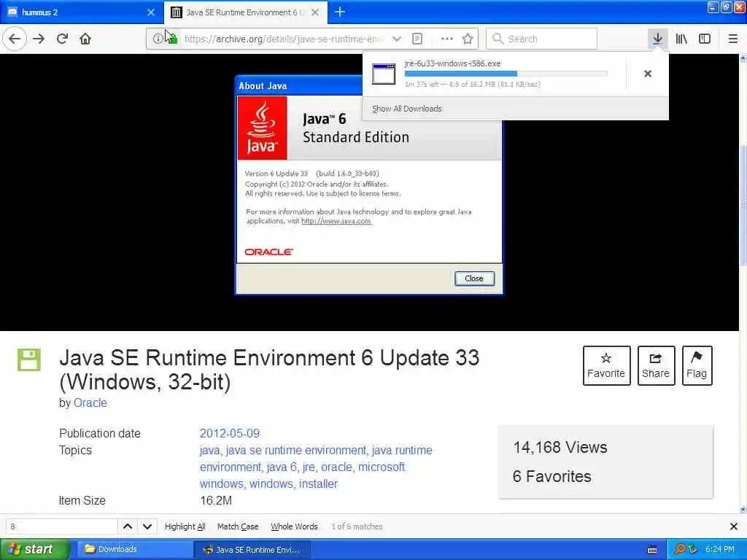Click the keyboard icon in system tray

pyautogui.click(x=652, y=550)
